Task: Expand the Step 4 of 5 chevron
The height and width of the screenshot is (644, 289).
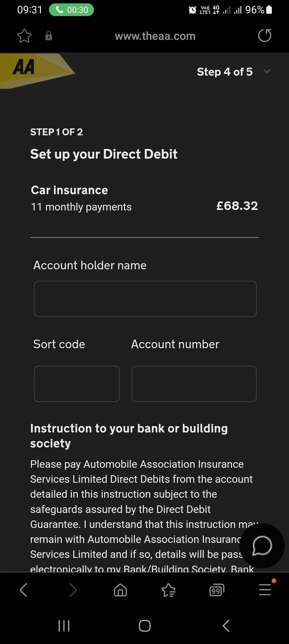Action: 267,71
